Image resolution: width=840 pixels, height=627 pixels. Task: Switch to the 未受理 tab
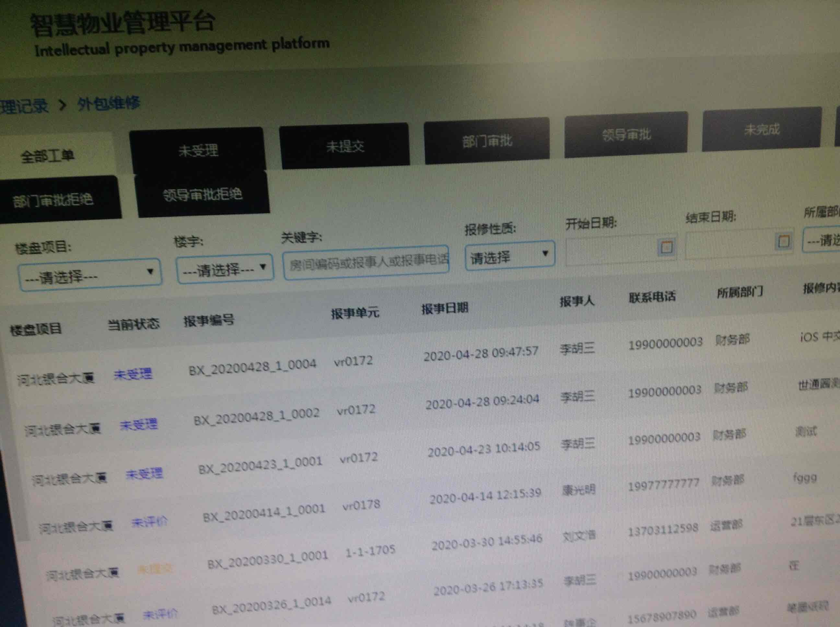(198, 150)
